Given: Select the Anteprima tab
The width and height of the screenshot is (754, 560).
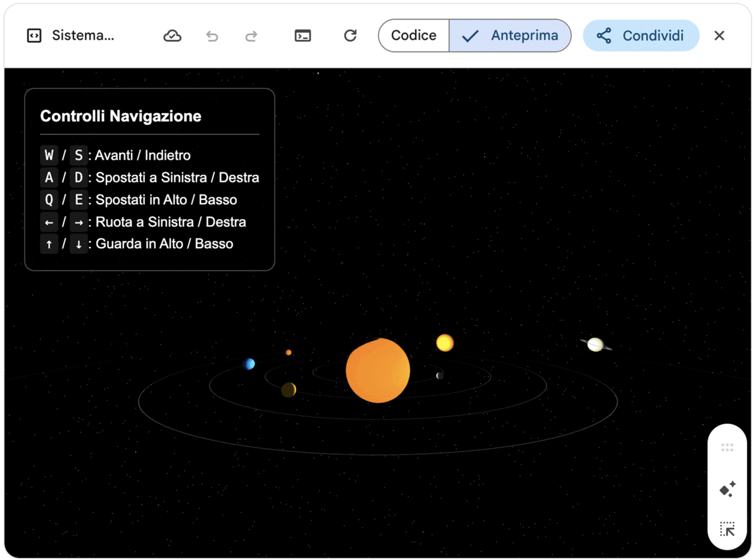Looking at the screenshot, I should click(510, 36).
